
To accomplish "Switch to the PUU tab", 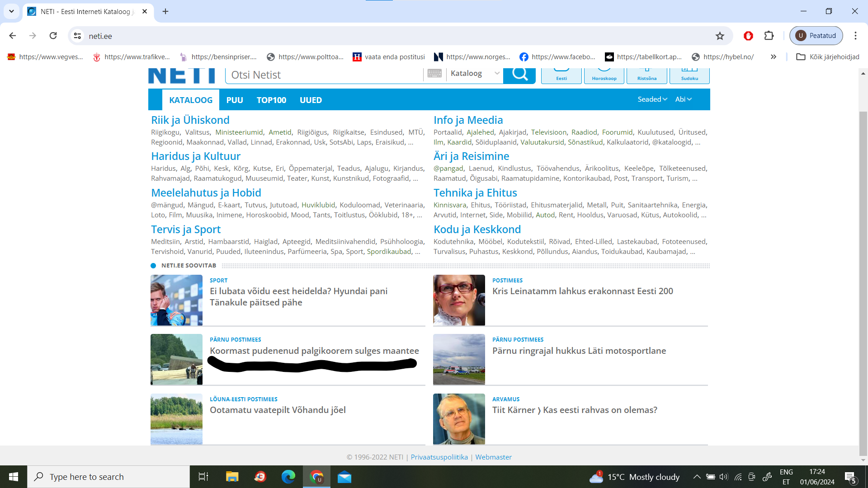I will tap(235, 100).
